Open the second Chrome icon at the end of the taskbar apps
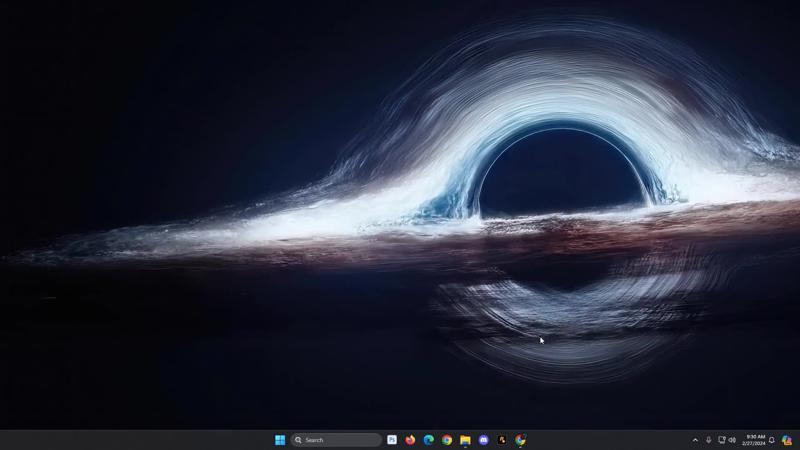Screen dimensions: 800x450 [520, 440]
